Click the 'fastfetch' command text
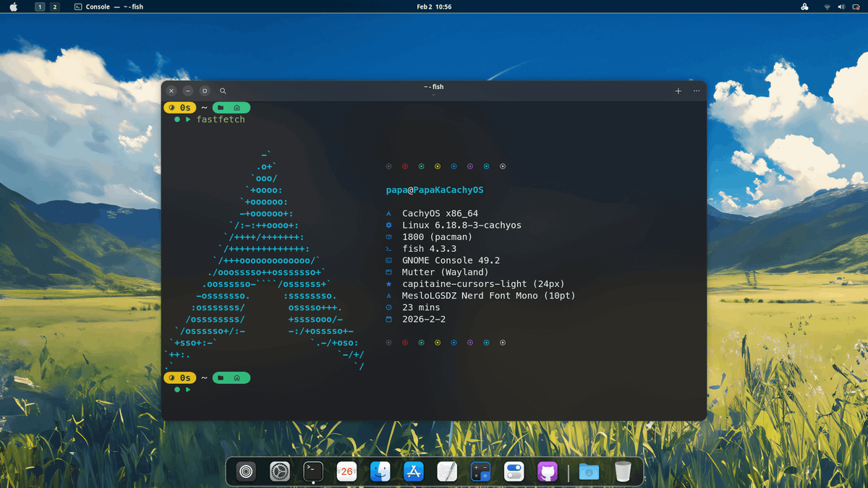The height and width of the screenshot is (488, 868). pyautogui.click(x=221, y=119)
